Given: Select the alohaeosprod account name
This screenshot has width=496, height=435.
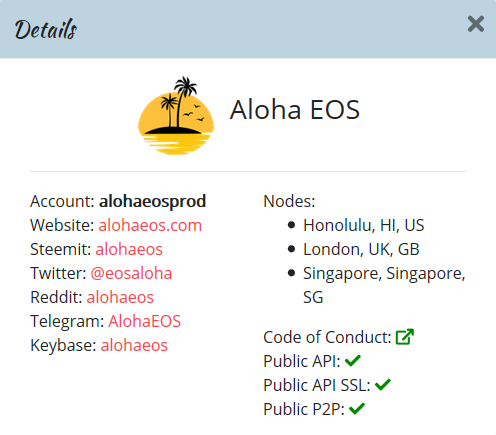Looking at the screenshot, I should [152, 201].
